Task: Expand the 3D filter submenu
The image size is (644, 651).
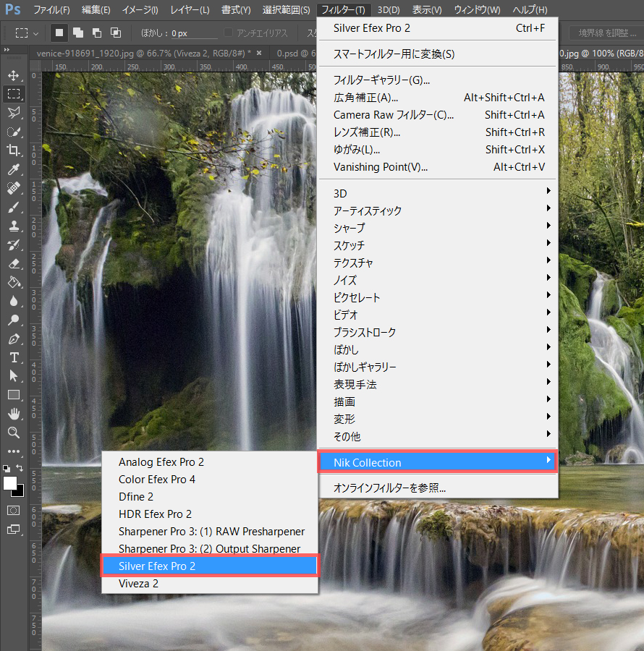Action: pos(438,193)
